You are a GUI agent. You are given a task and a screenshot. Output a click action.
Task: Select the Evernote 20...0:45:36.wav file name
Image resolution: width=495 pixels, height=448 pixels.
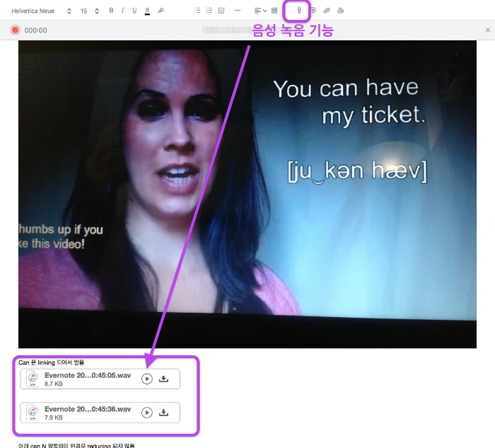coord(88,409)
